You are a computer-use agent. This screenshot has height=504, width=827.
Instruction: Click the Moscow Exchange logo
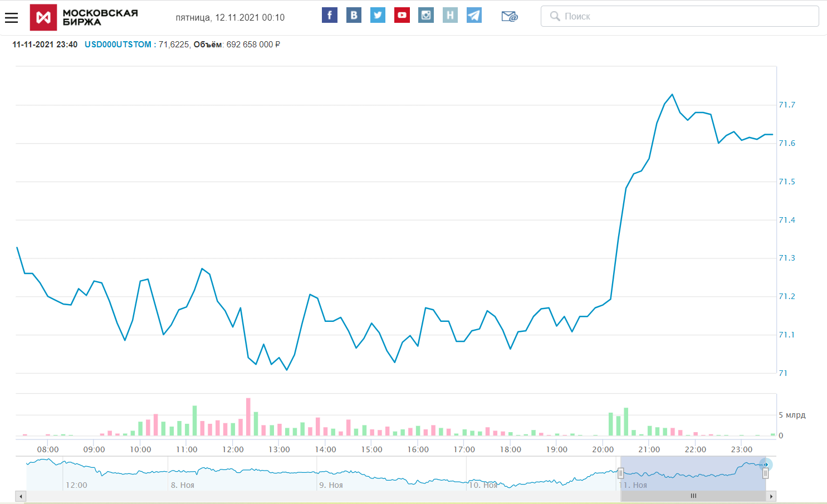[84, 17]
